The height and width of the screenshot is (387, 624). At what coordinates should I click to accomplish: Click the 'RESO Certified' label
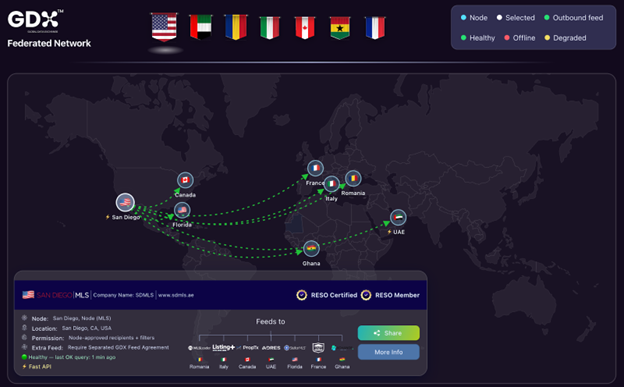tap(334, 295)
